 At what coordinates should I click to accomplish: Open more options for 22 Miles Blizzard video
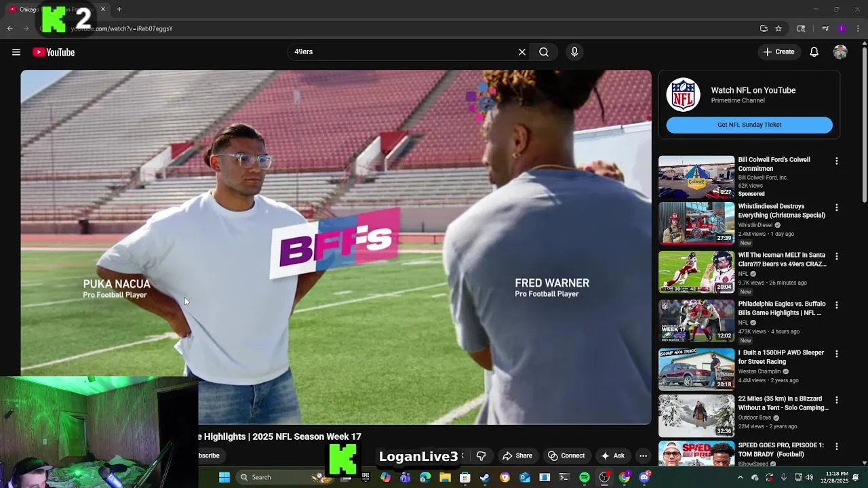pos(837,400)
